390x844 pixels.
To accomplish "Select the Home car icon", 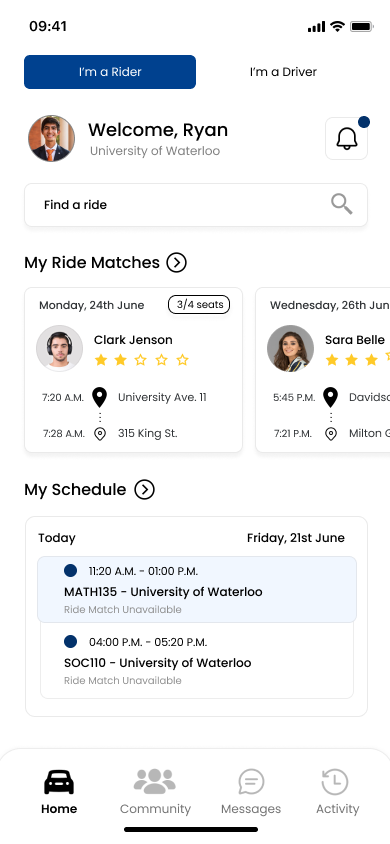I will pyautogui.click(x=59, y=782).
